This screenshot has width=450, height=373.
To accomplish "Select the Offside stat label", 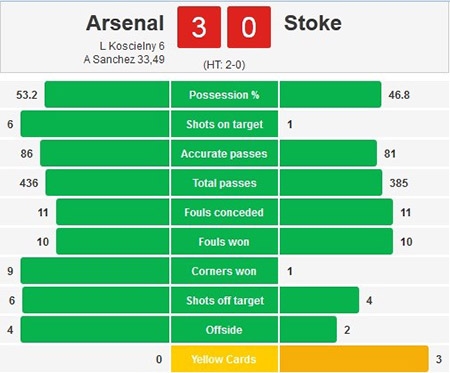I will 224,329.
